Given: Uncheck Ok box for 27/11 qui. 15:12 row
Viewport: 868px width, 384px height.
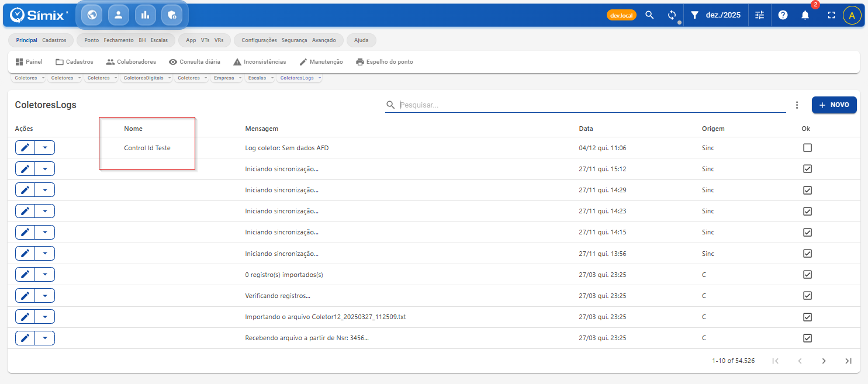Looking at the screenshot, I should pos(807,169).
